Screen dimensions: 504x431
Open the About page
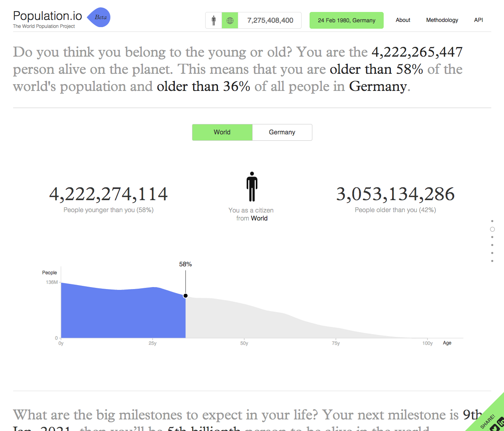pos(403,20)
